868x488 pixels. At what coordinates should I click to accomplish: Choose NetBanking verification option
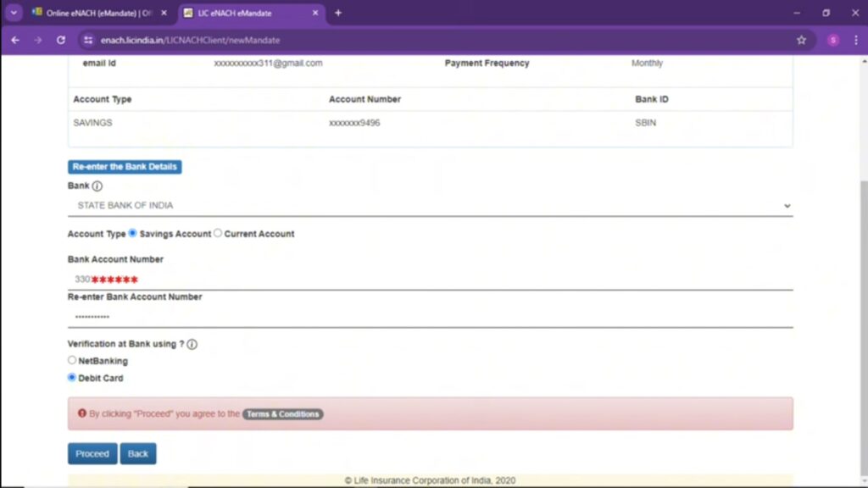72,360
